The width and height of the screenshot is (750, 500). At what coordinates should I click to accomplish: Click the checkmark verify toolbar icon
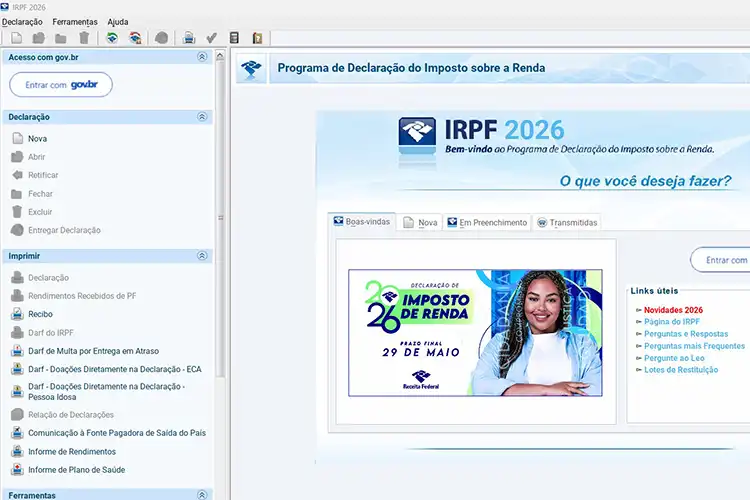click(211, 38)
